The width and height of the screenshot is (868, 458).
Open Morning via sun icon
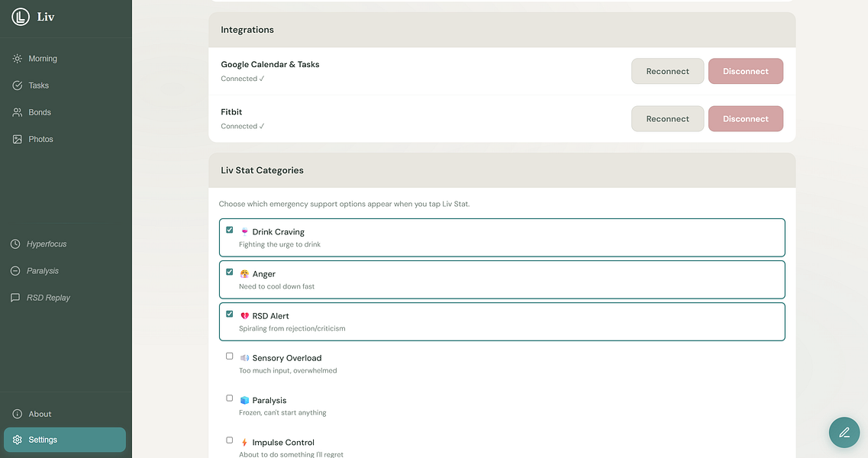point(17,59)
